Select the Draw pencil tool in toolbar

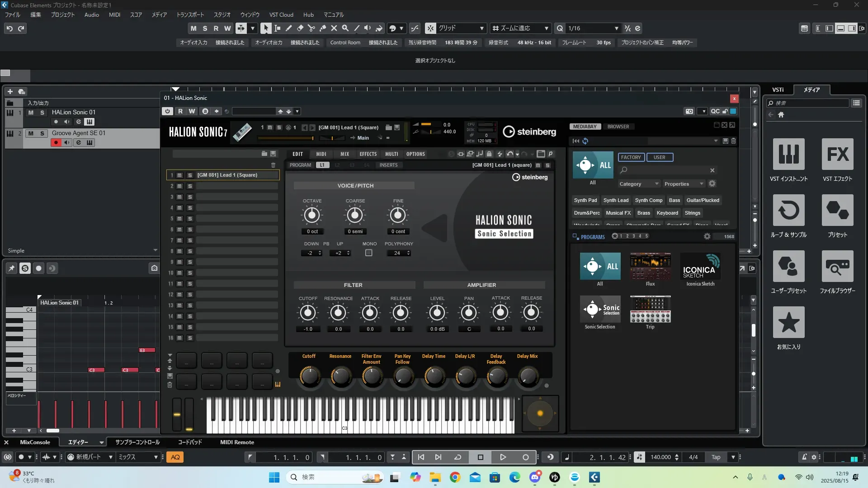(288, 28)
